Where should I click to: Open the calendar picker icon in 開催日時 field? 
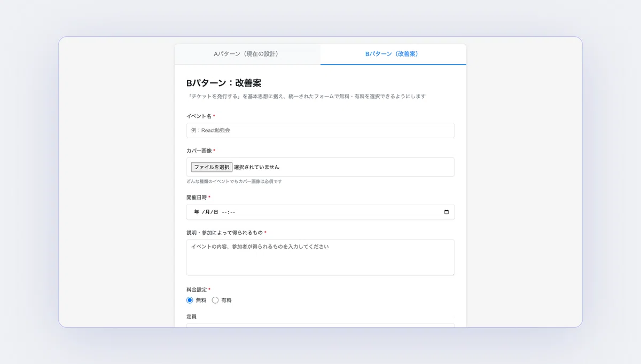pos(447,212)
